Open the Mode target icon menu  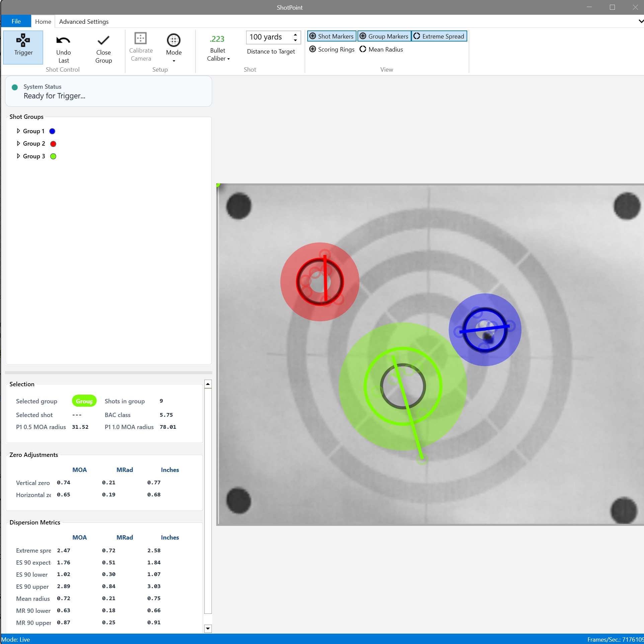(174, 41)
